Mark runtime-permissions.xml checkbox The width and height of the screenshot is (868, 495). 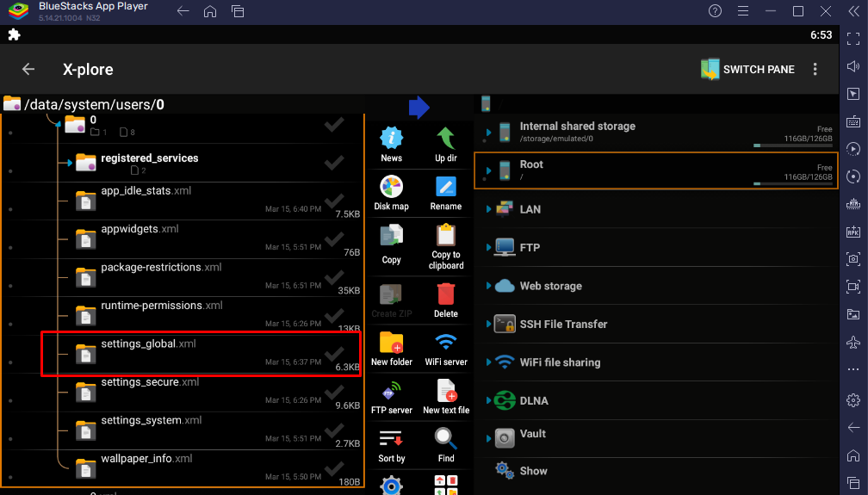[334, 316]
